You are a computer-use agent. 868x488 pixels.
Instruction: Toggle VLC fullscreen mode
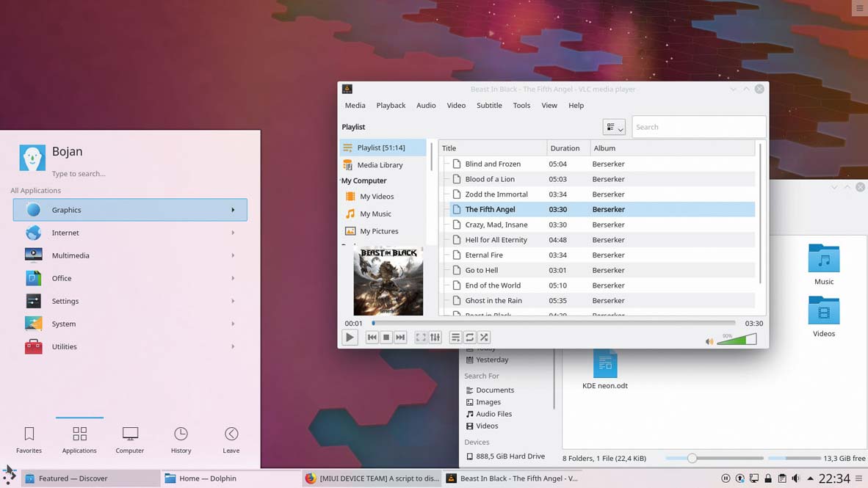[421, 338]
